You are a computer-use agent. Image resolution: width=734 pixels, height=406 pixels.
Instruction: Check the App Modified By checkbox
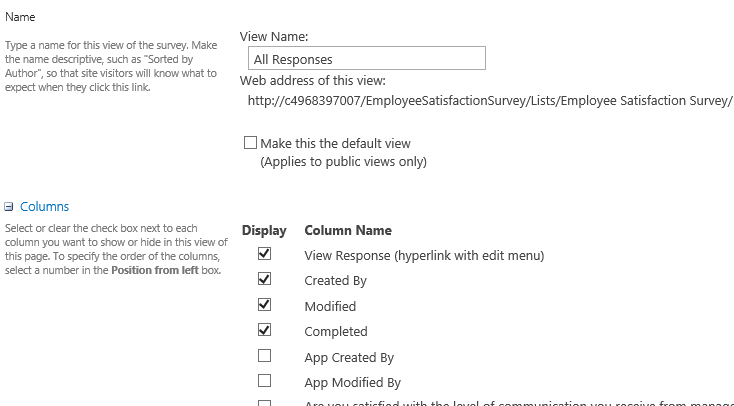(x=264, y=381)
